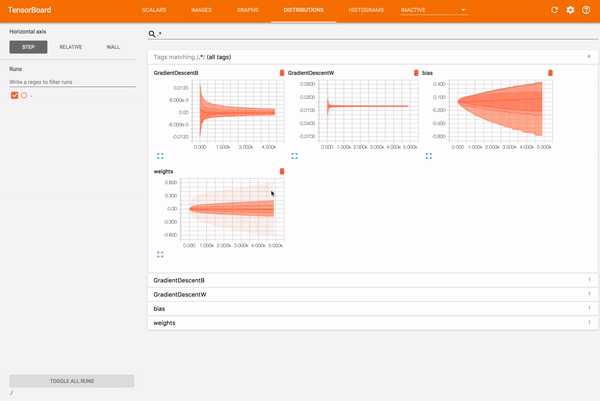Open the INACTIVE dashboards dropdown
This screenshot has width=600, height=401.
tap(434, 10)
